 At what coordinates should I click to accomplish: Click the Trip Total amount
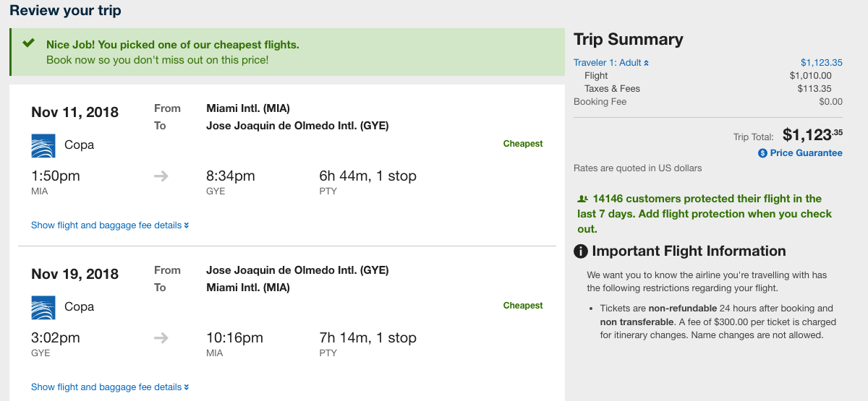(x=812, y=135)
